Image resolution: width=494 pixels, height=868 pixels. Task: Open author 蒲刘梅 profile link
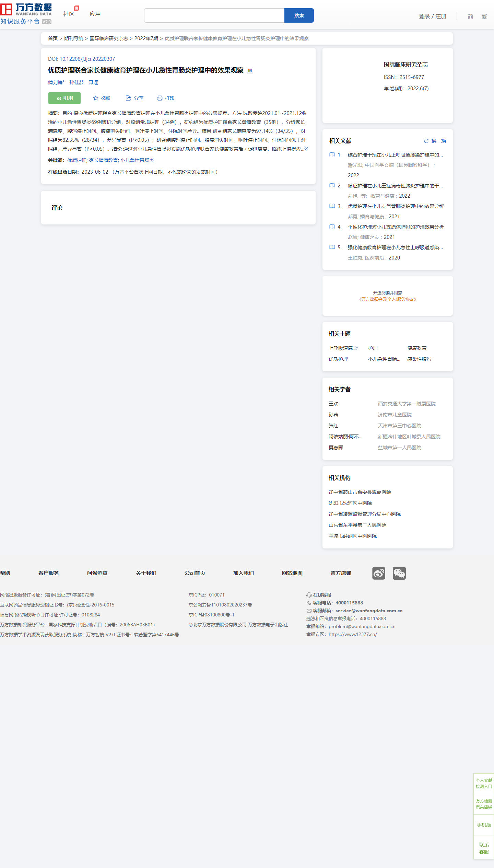[x=56, y=82]
